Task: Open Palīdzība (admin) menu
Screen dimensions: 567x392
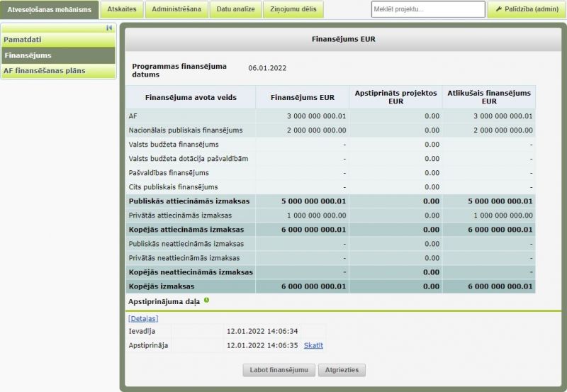Action: (526, 9)
